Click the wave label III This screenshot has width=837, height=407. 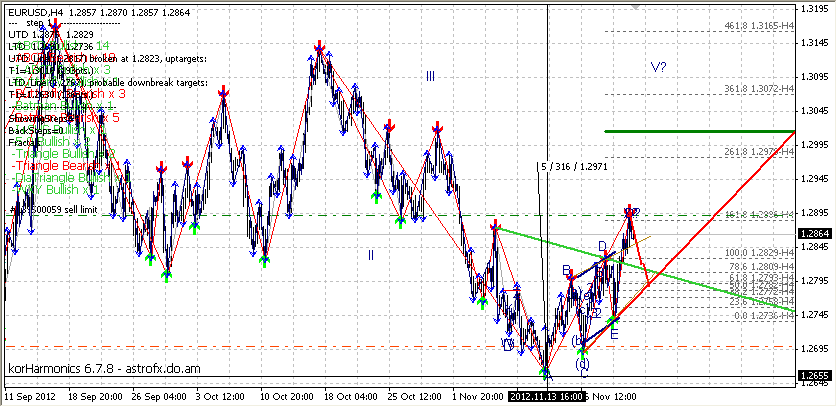(x=430, y=77)
